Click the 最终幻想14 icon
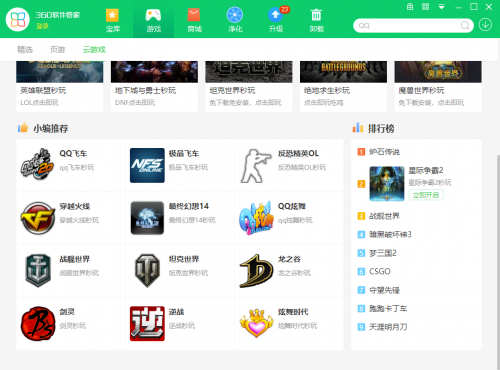500x370 pixels. (147, 218)
